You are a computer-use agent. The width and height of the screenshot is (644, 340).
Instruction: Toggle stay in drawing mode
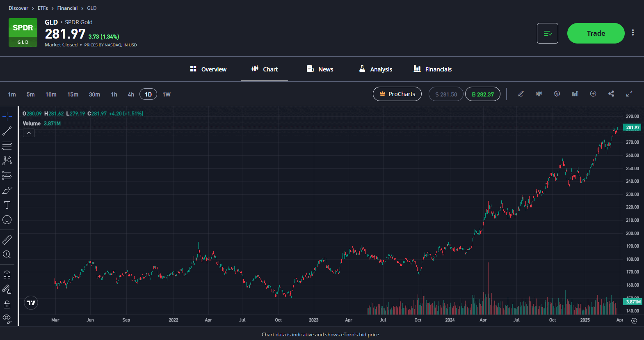7,289
